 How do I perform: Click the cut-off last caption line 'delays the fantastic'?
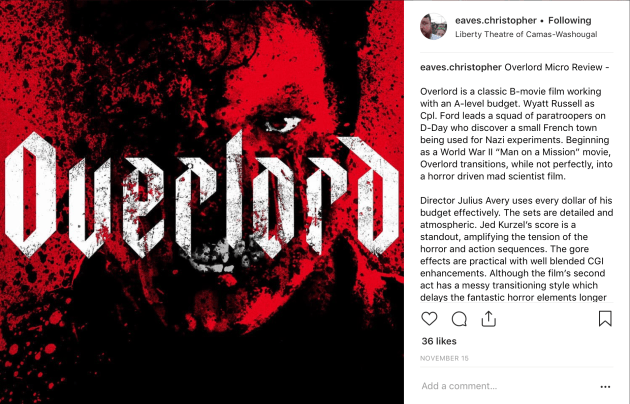(x=513, y=298)
